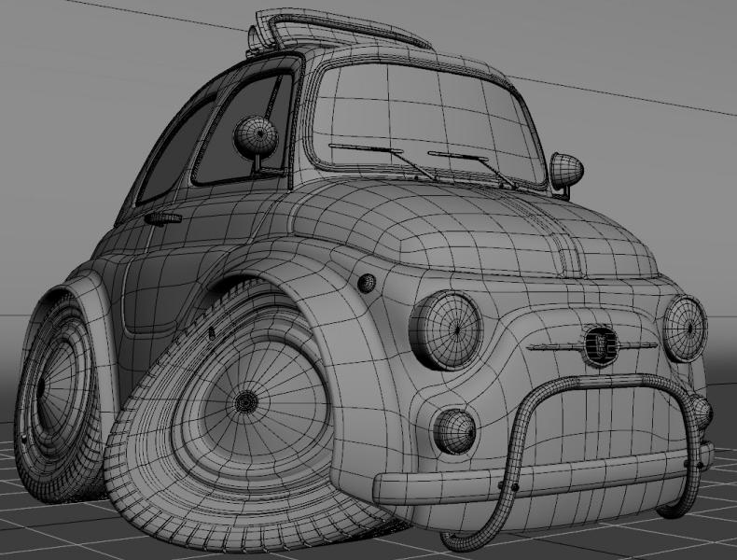Select the small indicator lamp beside the bull bar

702,413
